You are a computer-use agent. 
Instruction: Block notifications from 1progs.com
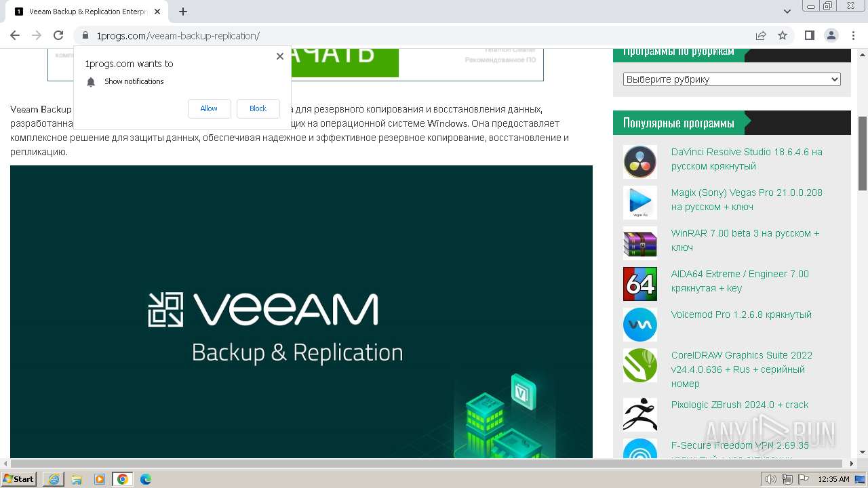[258, 108]
